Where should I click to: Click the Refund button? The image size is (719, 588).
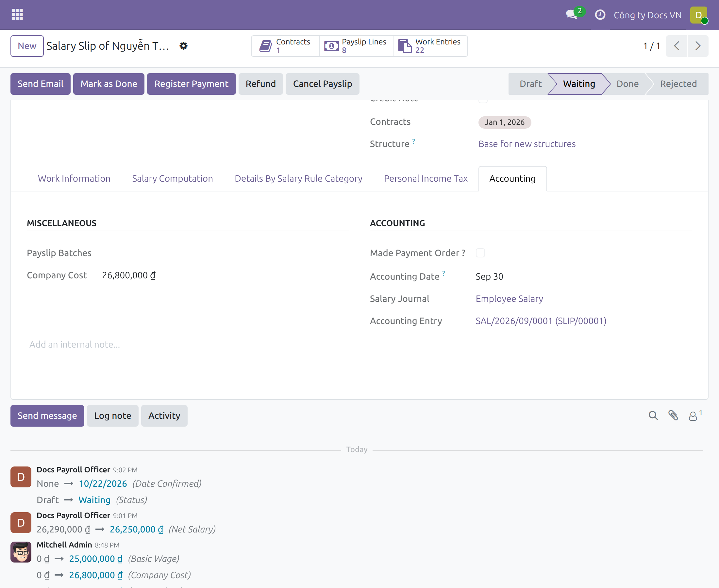pos(260,84)
